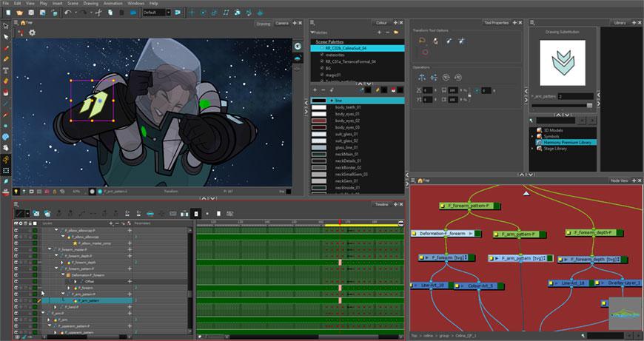Click the Drawing Substitution chevron thumbnail
Image resolution: width=644 pixels, height=341 pixels.
563,63
